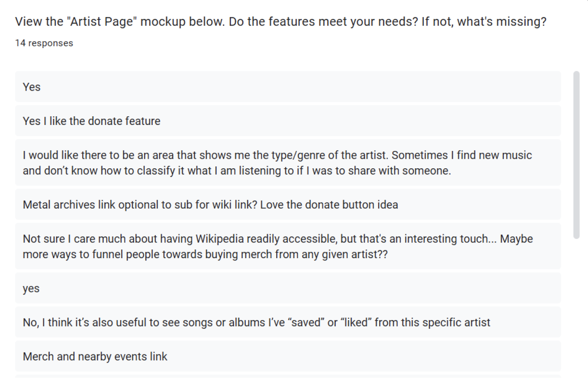Click the "Yes I like the donate feature" response
The width and height of the screenshot is (588, 391).
click(x=92, y=121)
